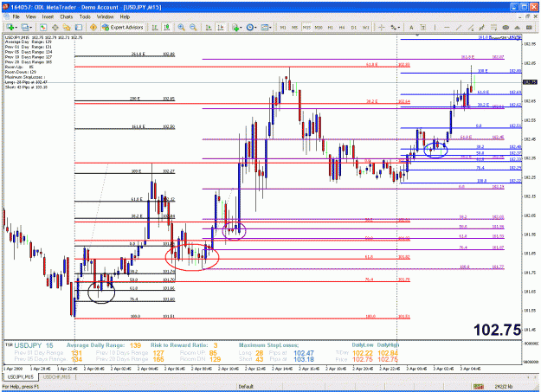
Task: Select the Andrews Pitchfork-style line tool
Action: coord(482,28)
